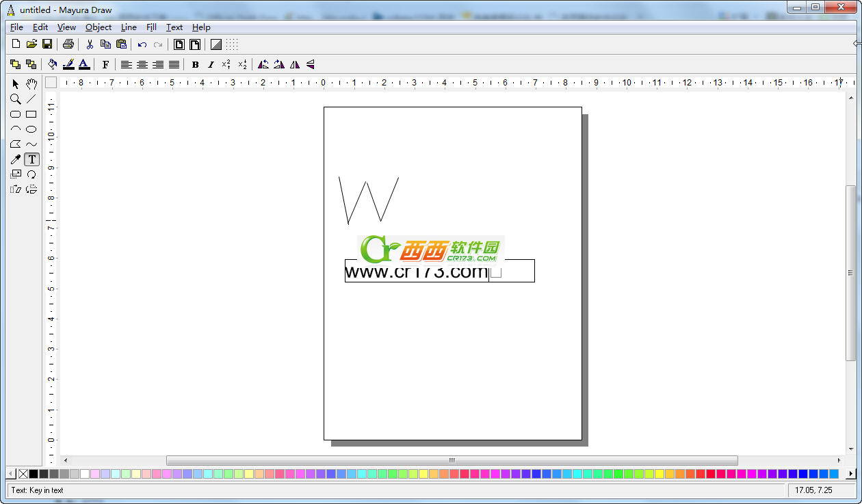Choose the text color A icon

pyautogui.click(x=84, y=64)
